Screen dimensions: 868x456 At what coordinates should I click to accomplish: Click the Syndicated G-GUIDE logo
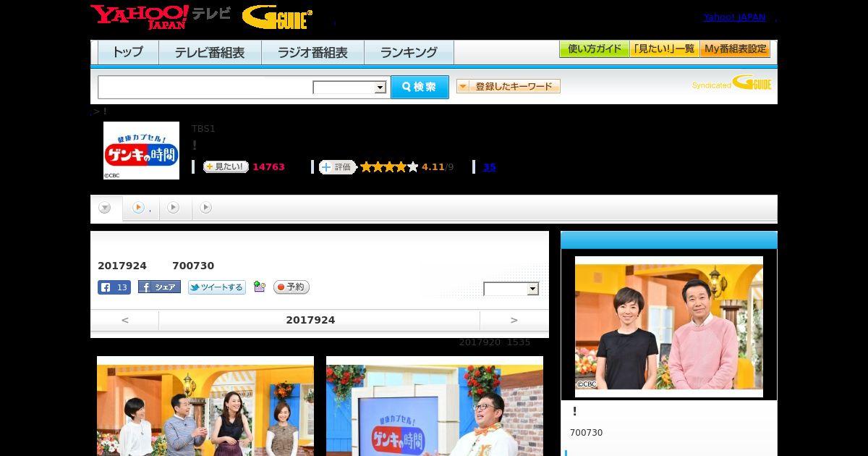click(732, 83)
